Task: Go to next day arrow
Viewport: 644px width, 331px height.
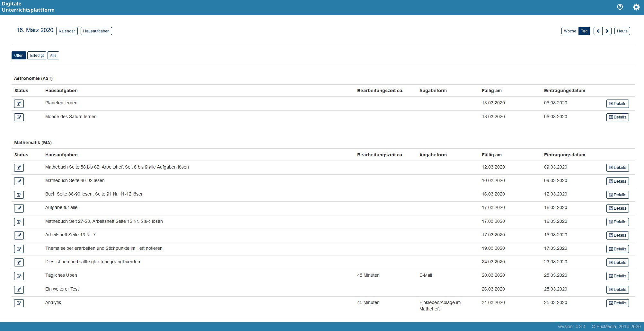Action: pyautogui.click(x=607, y=31)
